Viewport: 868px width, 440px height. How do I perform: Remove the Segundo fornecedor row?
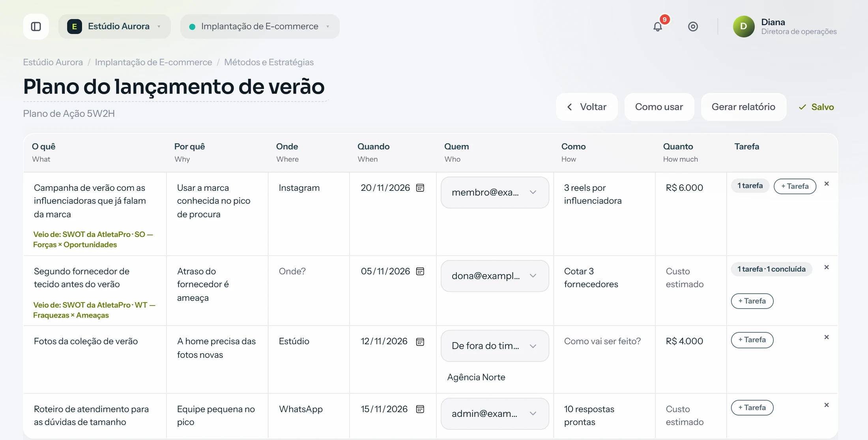coord(827,267)
